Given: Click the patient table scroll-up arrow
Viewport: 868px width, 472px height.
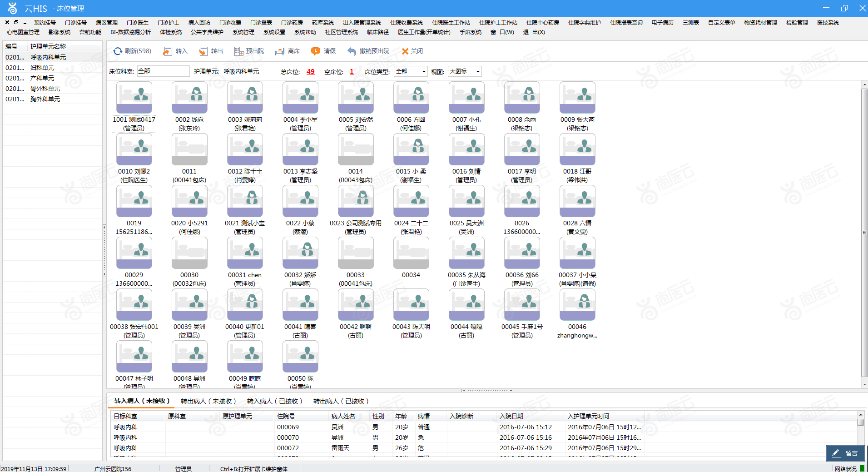Looking at the screenshot, I should 860,415.
